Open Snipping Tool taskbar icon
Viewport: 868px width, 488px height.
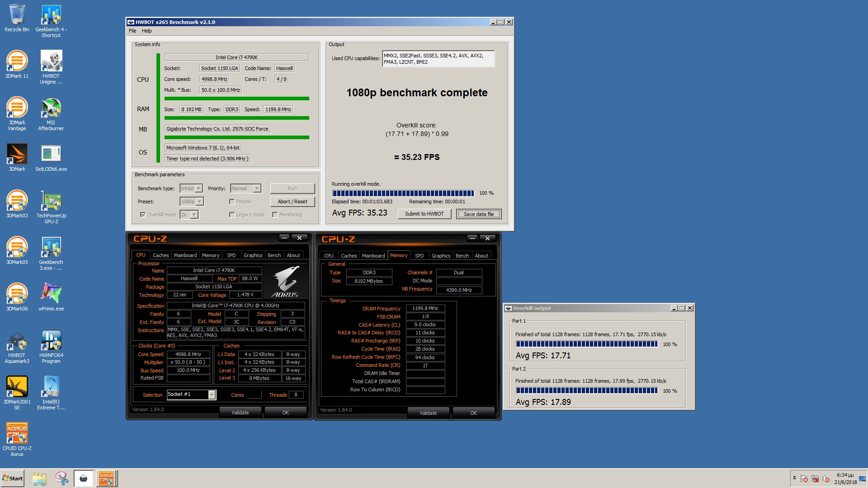(62, 479)
